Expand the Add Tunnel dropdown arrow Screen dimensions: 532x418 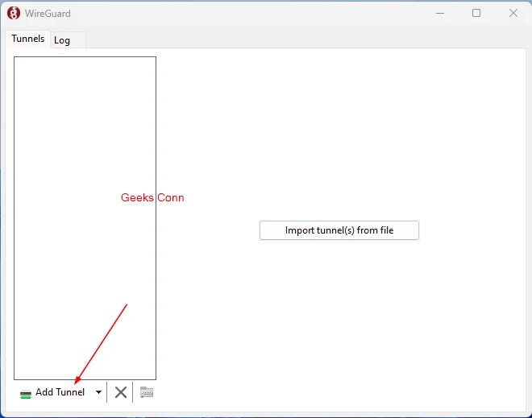tap(98, 392)
